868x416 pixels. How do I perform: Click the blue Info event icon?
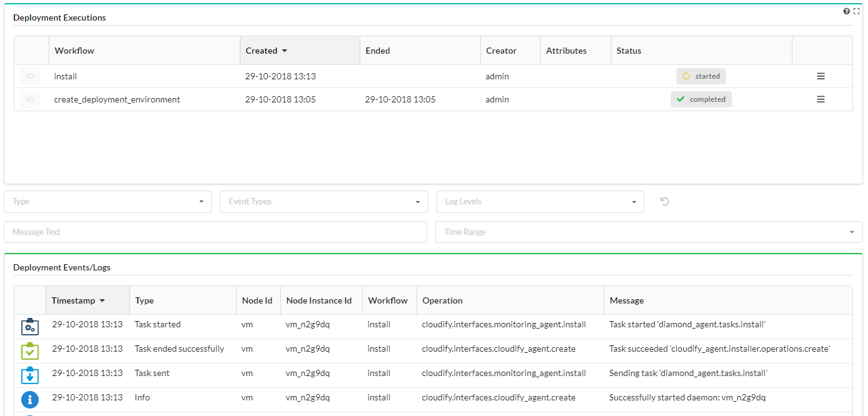[30, 400]
